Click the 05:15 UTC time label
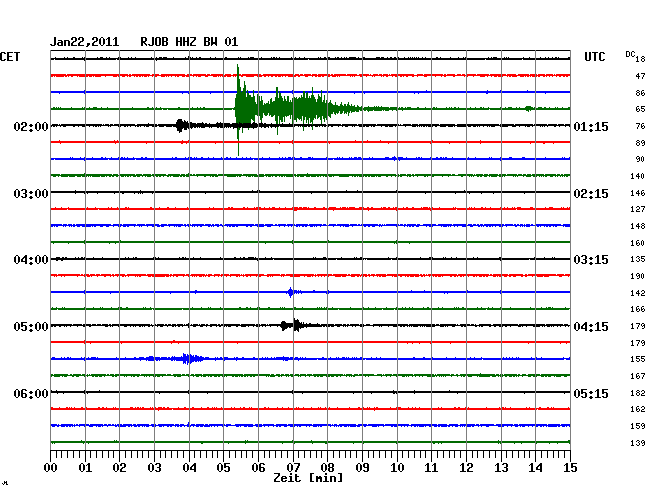 (591, 394)
